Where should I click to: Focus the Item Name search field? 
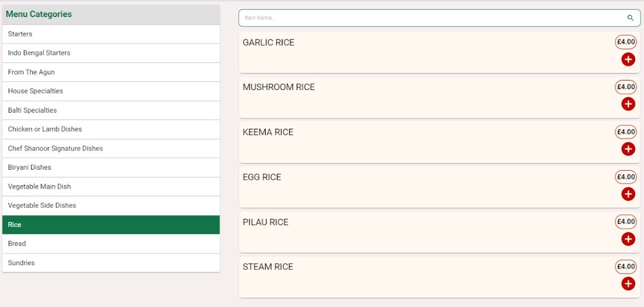[x=429, y=18]
